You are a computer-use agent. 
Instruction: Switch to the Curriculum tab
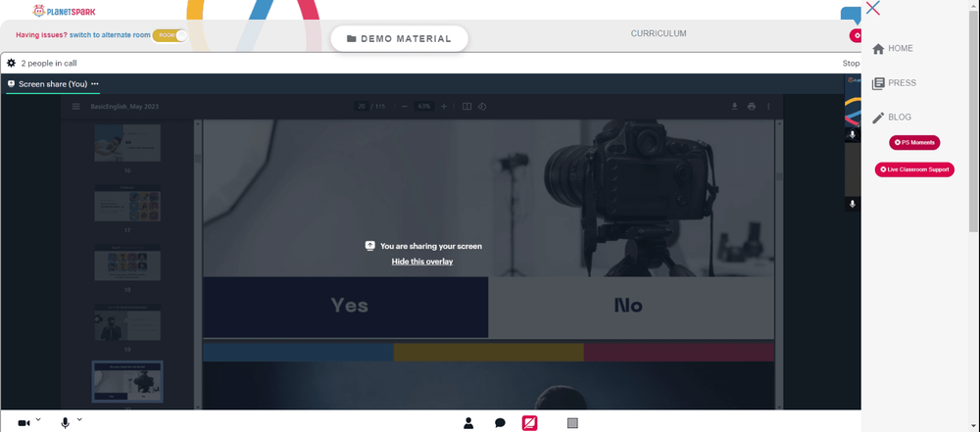click(x=659, y=33)
